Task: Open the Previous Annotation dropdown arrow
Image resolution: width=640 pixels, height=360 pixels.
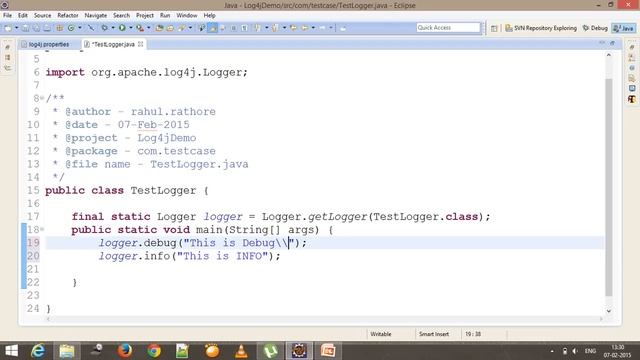Action: (x=284, y=28)
